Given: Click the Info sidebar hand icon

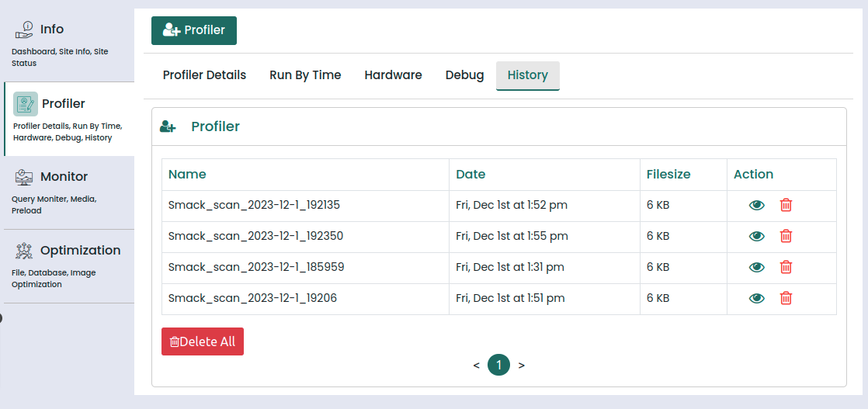Looking at the screenshot, I should [x=24, y=29].
